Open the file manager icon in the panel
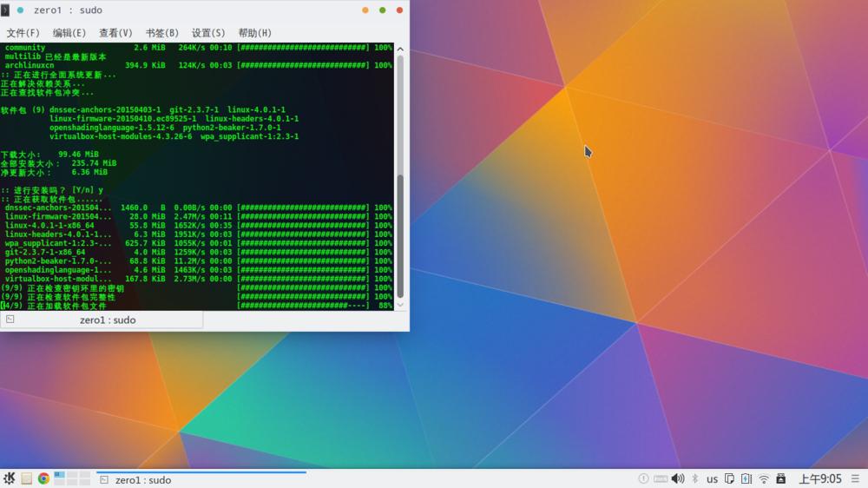 (x=27, y=478)
